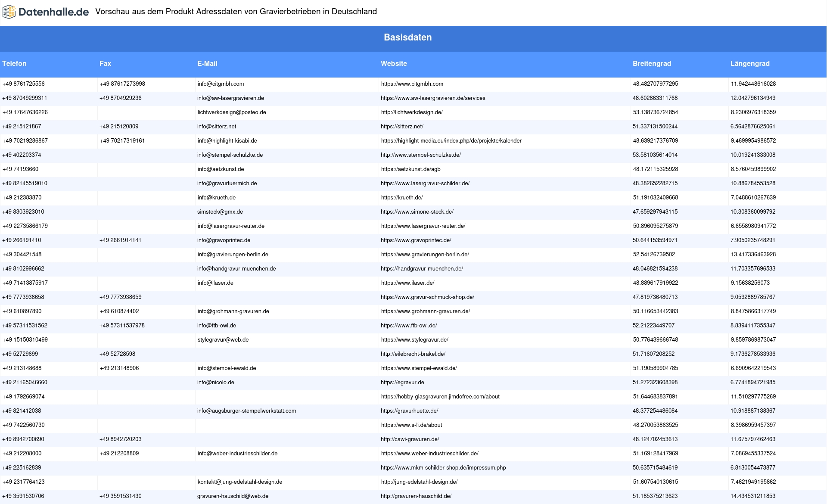The image size is (827, 504).
Task: Select fax number +49 87617273998
Action: click(x=122, y=84)
